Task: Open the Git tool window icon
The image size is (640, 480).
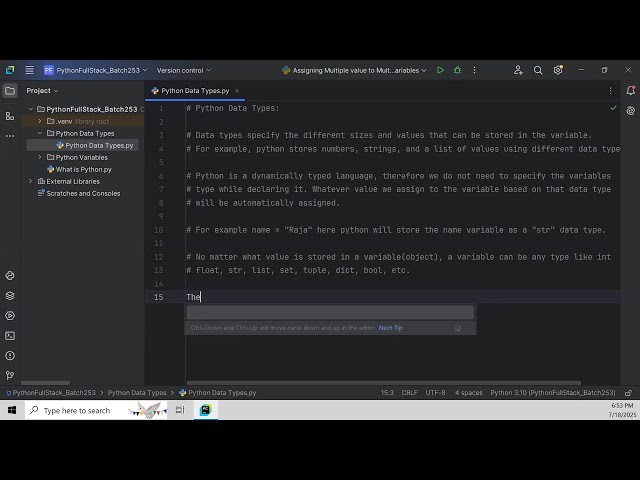Action: click(10, 375)
